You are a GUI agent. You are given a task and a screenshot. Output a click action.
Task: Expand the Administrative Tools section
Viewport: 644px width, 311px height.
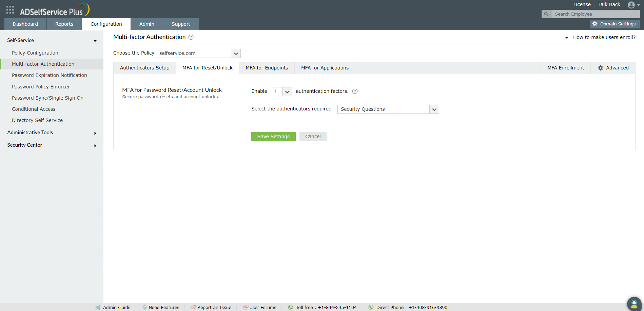point(30,132)
